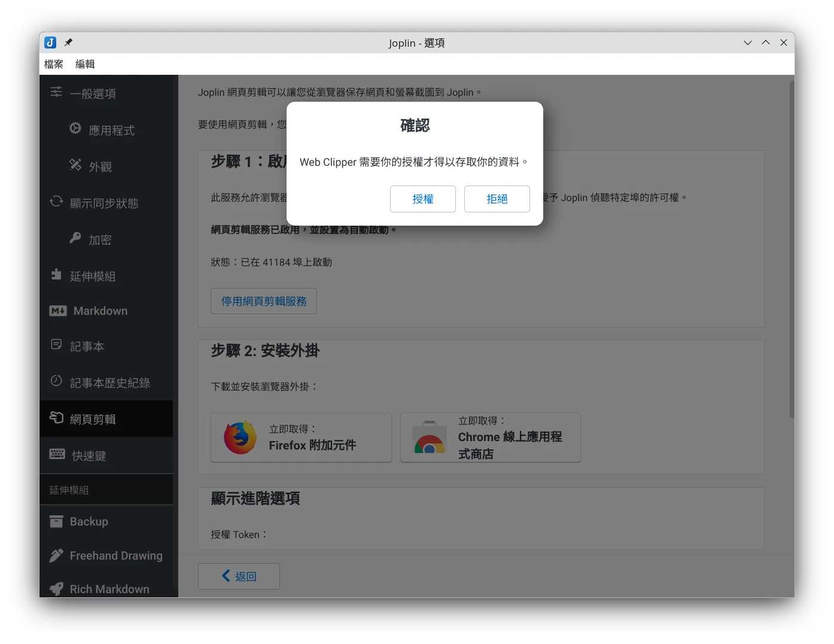Viewport: 834px width, 644px height.
Task: Click the 下載並安裝瀏覽器外掛： text
Action: click(x=264, y=387)
